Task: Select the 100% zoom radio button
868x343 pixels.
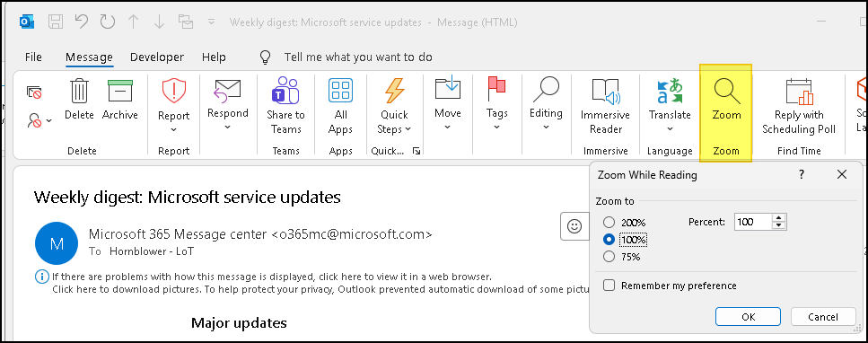Action: 609,240
